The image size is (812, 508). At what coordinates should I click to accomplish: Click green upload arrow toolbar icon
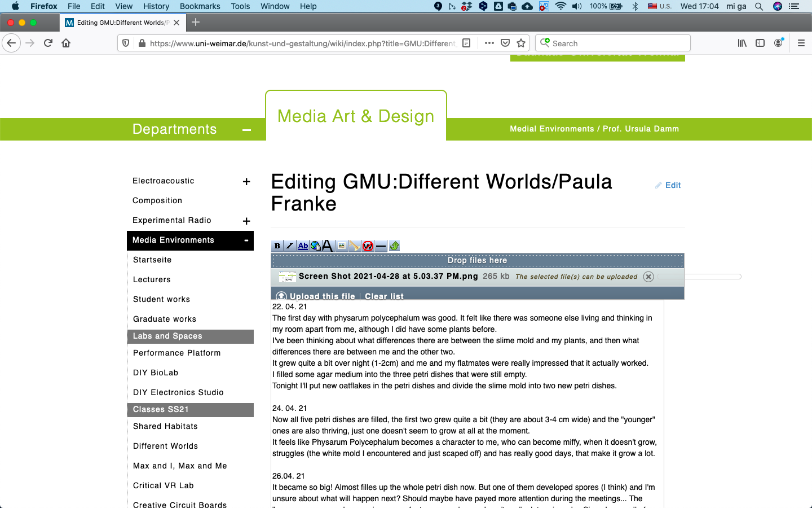click(x=394, y=246)
